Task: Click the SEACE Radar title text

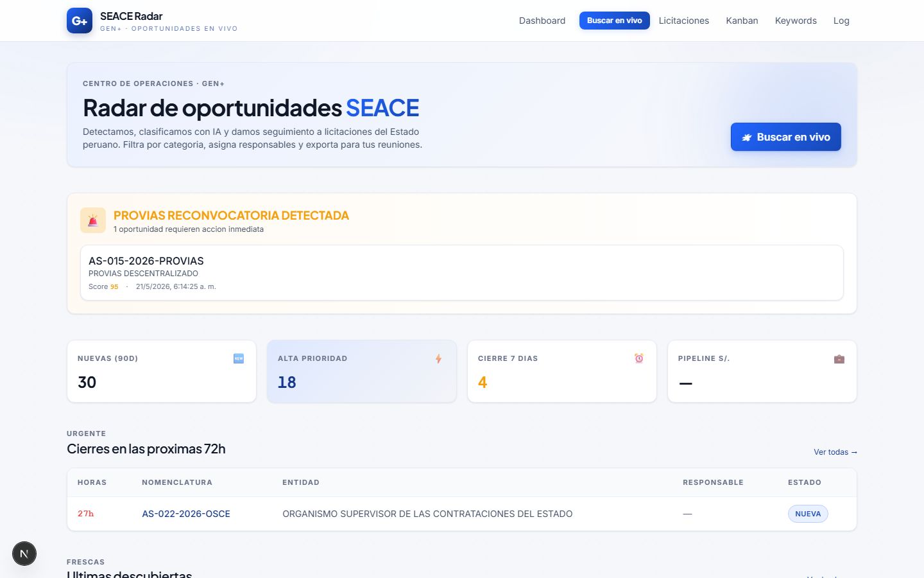Action: (x=132, y=16)
